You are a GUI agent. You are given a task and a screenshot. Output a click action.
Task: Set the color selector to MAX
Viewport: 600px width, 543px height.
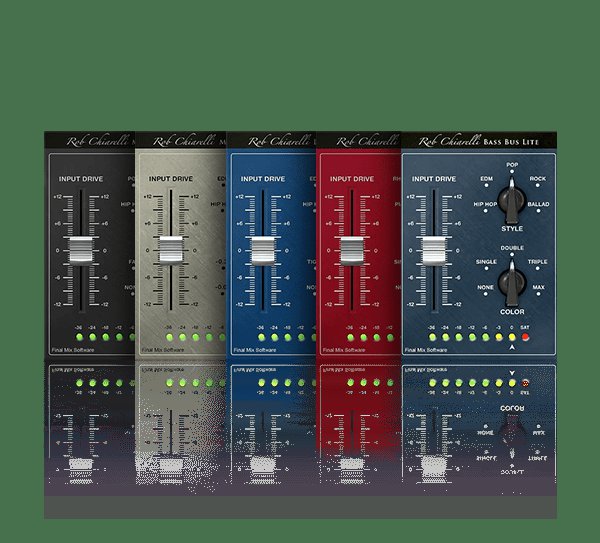[538, 290]
